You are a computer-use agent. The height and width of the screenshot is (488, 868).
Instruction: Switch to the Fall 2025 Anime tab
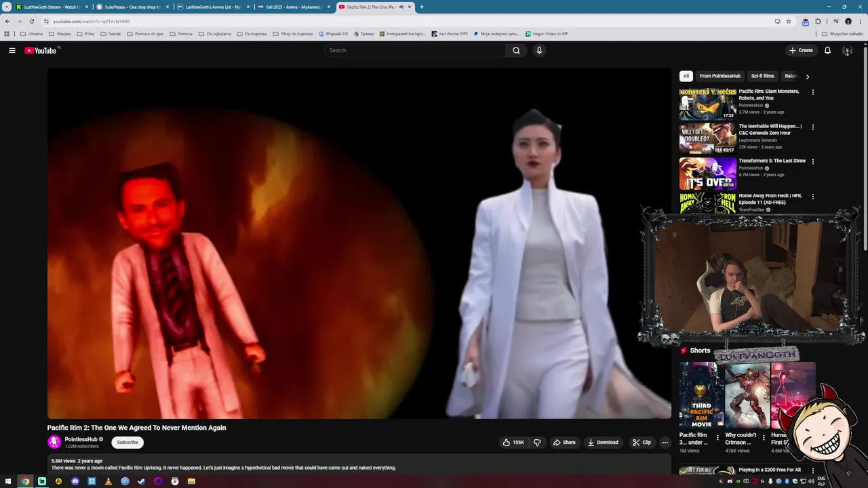pyautogui.click(x=294, y=7)
